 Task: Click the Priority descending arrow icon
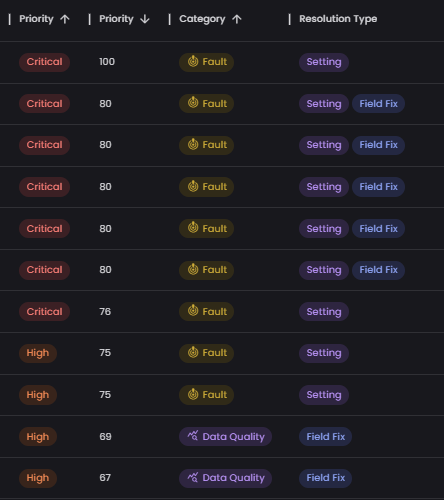tap(145, 19)
